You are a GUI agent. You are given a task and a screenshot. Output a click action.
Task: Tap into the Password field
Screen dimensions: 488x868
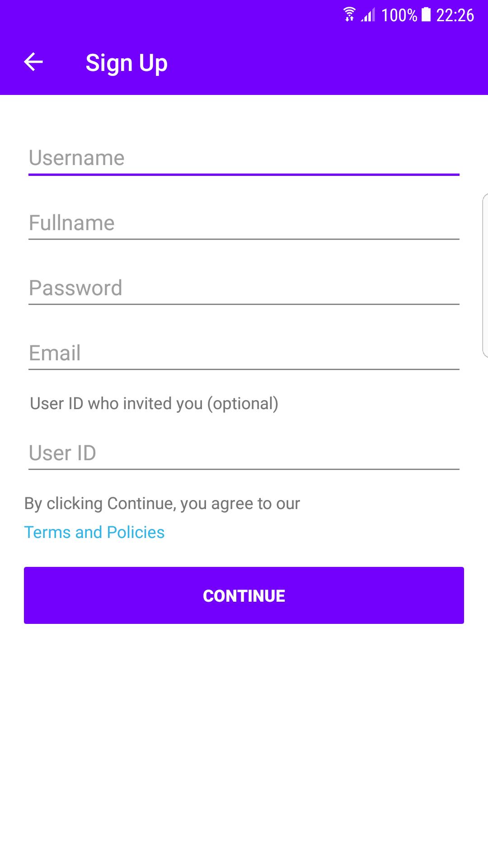pyautogui.click(x=244, y=288)
